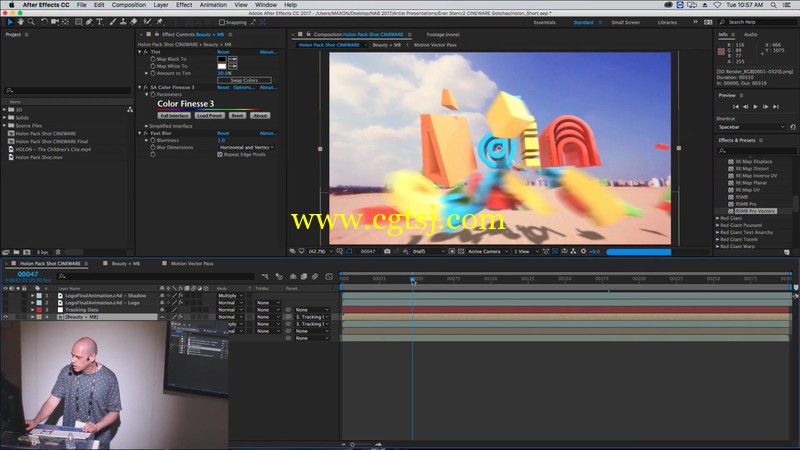Open Blur Dimensions dropdown
Image resolution: width=800 pixels, height=450 pixels.
point(246,147)
